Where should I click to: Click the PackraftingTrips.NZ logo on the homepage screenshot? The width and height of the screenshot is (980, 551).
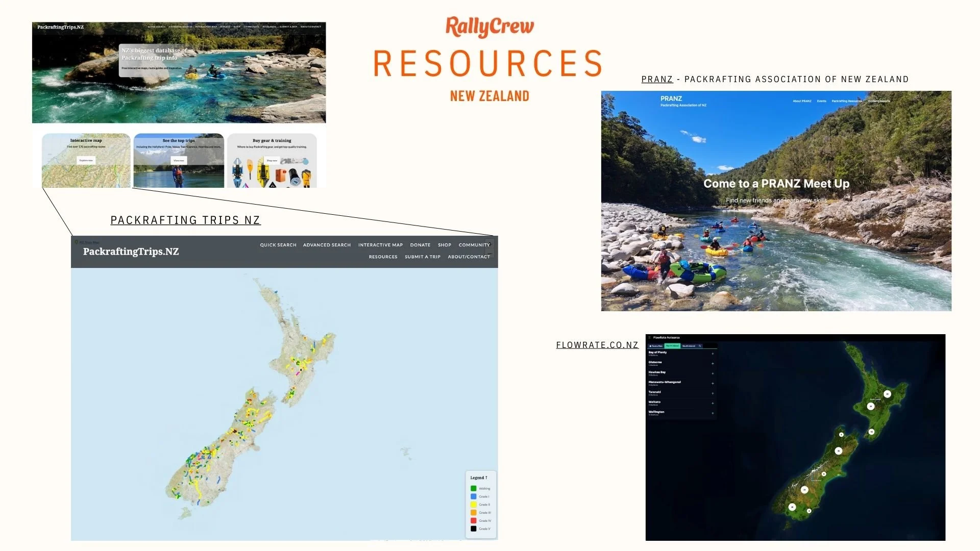(x=60, y=27)
